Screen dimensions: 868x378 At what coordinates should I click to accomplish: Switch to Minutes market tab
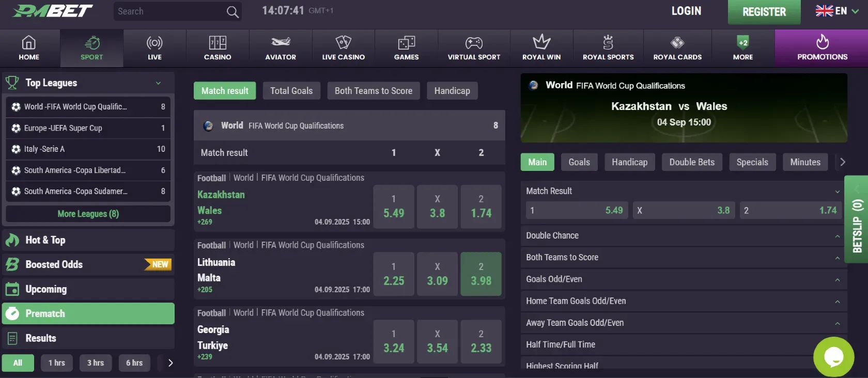[x=805, y=162]
